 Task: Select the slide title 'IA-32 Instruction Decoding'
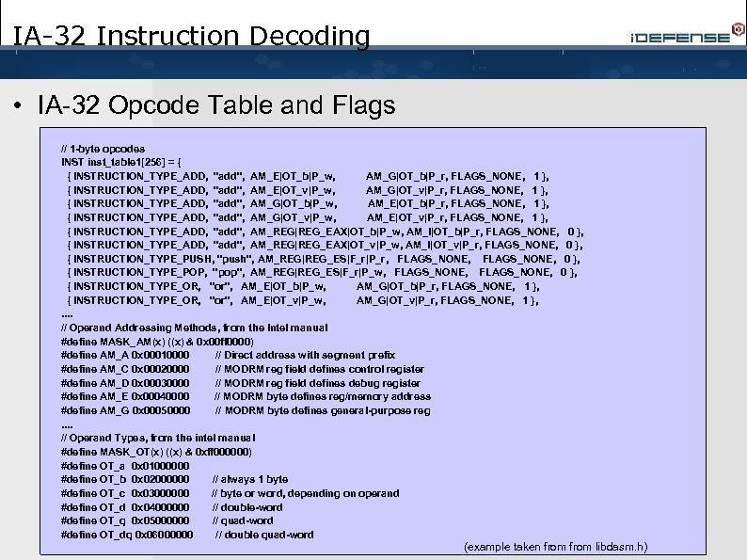[192, 36]
